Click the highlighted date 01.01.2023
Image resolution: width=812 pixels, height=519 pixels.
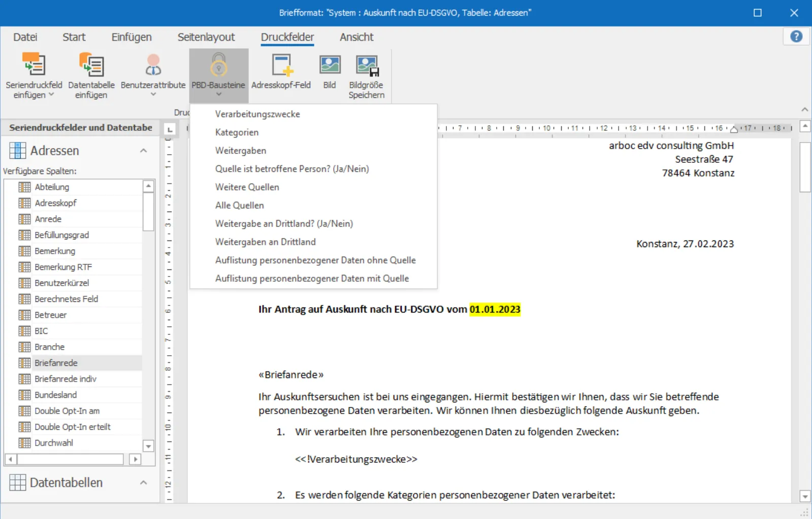coord(495,309)
